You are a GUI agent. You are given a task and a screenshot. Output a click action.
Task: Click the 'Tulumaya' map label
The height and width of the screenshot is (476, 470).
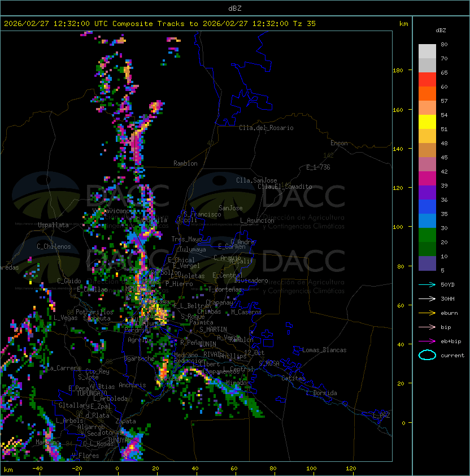point(193,249)
